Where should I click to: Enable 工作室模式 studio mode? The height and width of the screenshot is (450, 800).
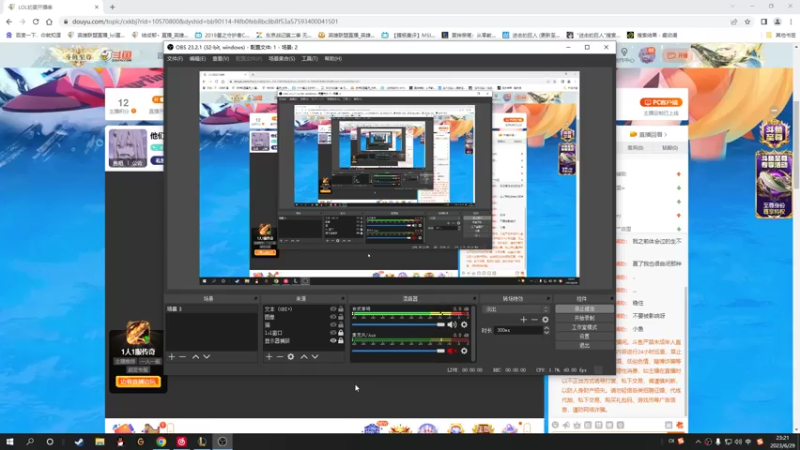584,327
